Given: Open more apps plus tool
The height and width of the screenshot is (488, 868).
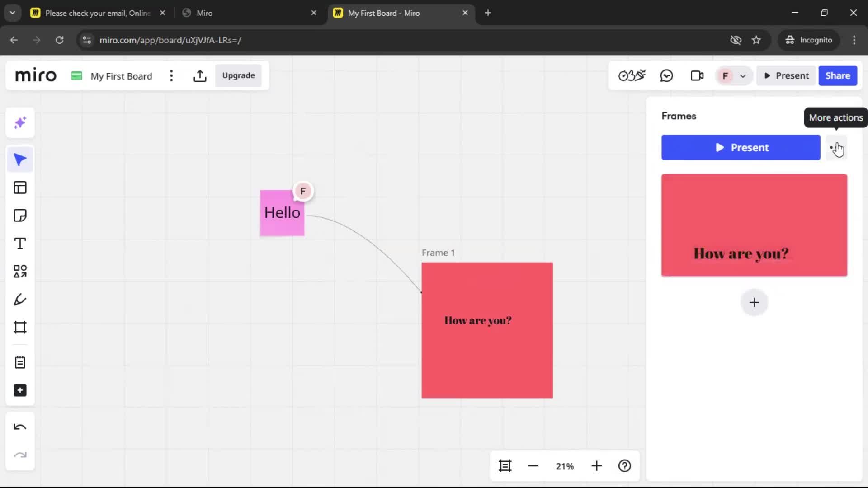Looking at the screenshot, I should click(x=20, y=390).
